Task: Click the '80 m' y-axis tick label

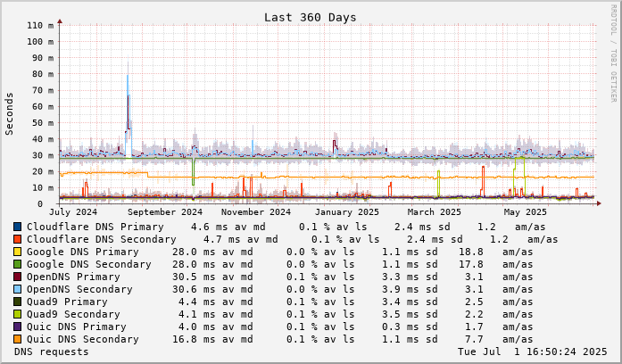Action: [x=43, y=74]
